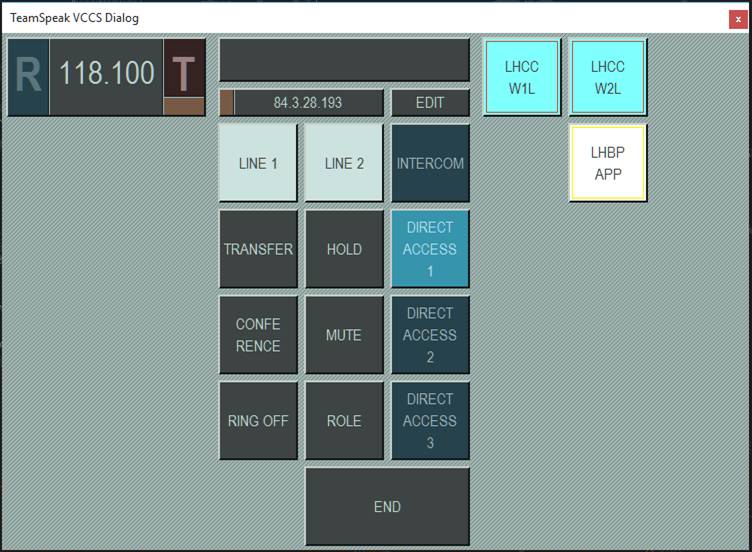752x552 pixels.
Task: Toggle RING OFF
Action: pos(258,421)
